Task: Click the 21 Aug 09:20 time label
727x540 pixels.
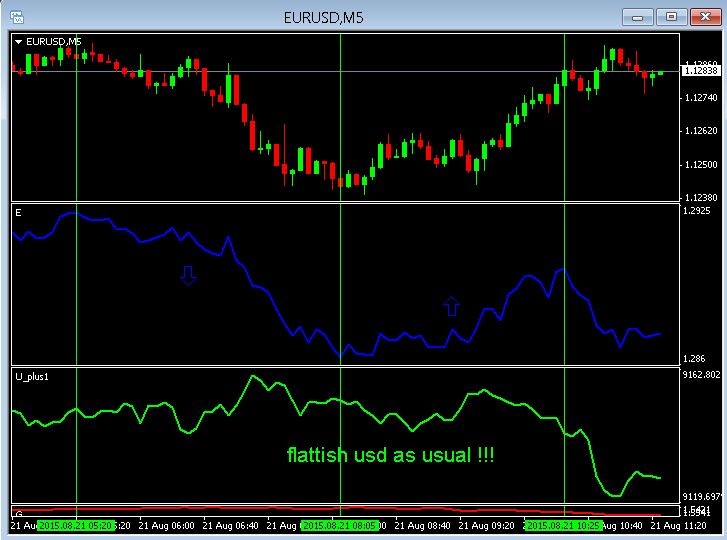Action: tap(486, 526)
